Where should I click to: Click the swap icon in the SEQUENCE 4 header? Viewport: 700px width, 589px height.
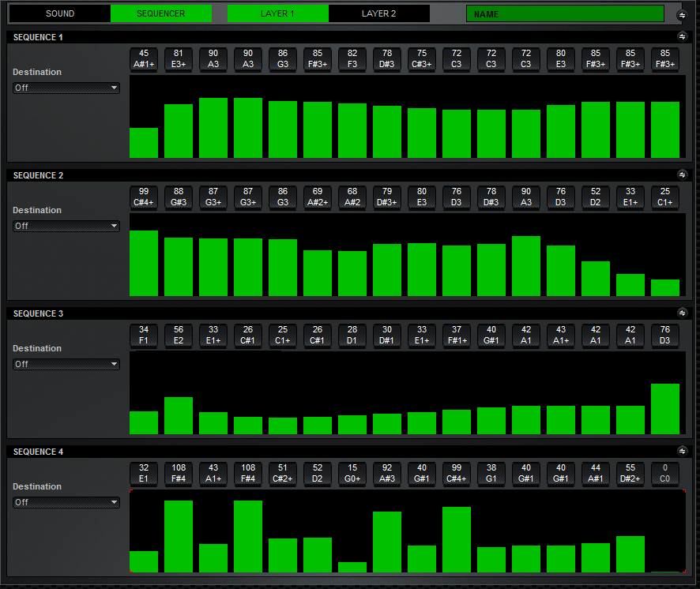(x=684, y=451)
